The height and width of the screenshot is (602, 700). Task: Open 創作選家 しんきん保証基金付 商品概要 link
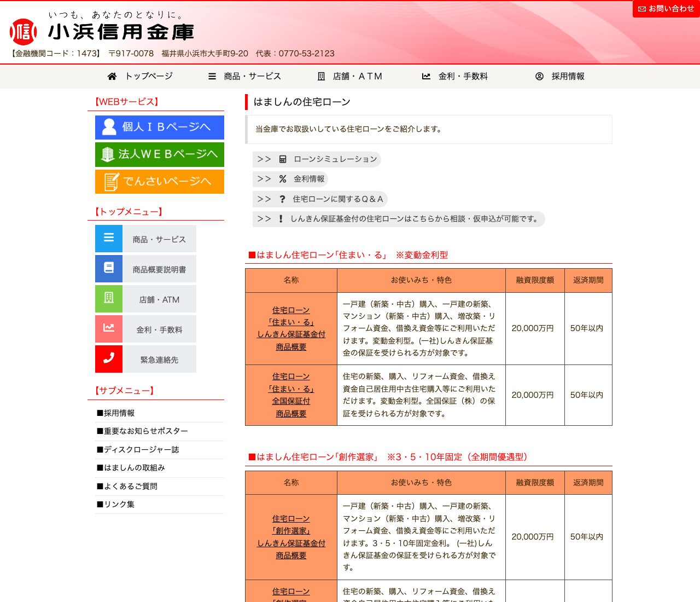291,537
